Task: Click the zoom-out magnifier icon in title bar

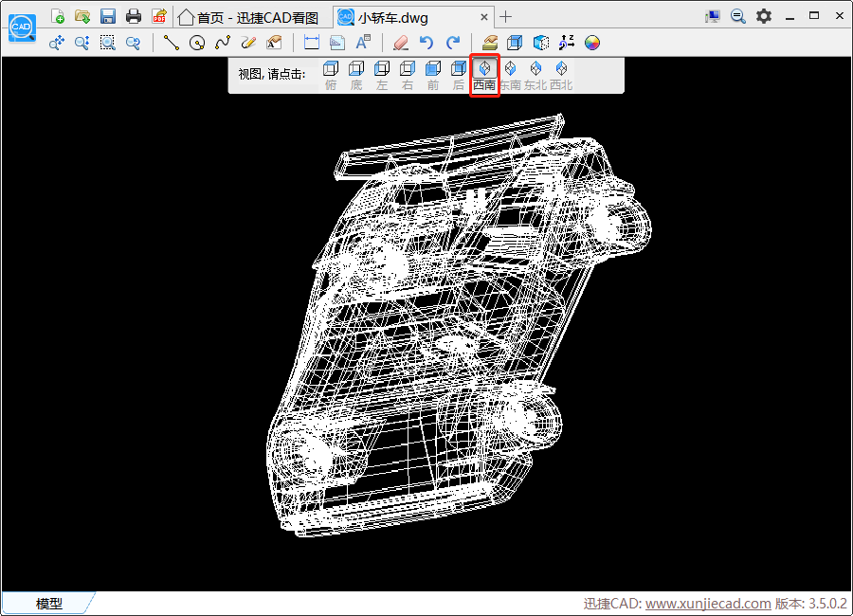Action: pos(737,16)
